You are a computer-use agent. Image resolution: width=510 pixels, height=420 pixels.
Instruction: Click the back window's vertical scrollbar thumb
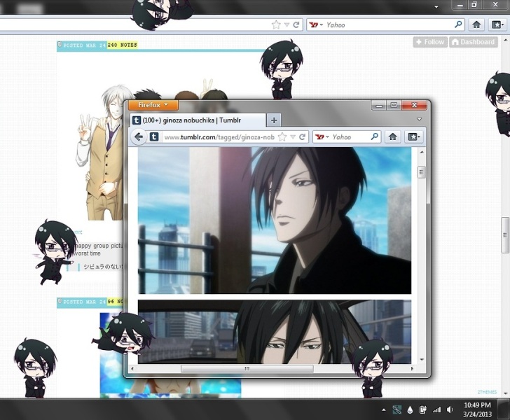pyautogui.click(x=506, y=234)
